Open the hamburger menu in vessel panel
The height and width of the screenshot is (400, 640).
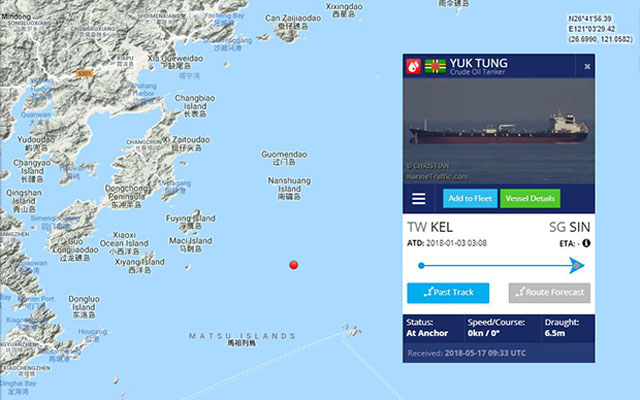tap(419, 199)
